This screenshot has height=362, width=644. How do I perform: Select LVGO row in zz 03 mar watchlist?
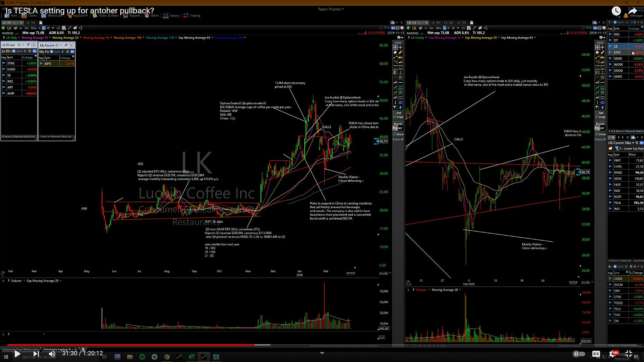pyautogui.click(x=19, y=69)
